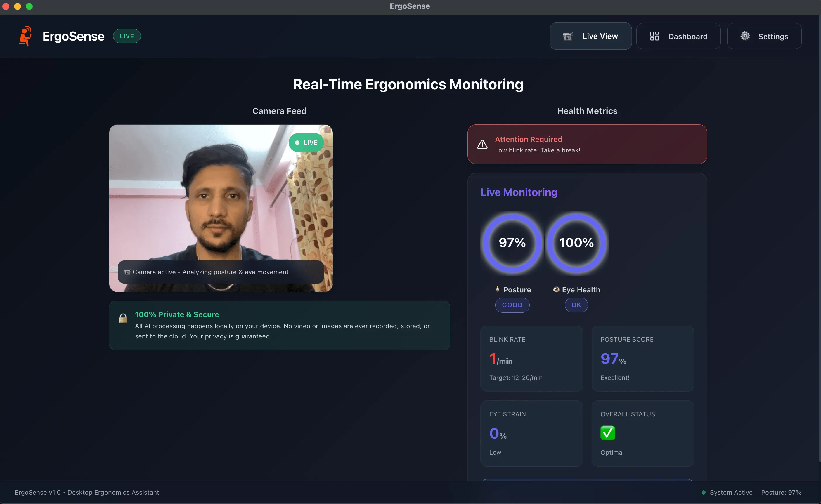
Task: Click the GOOD posture status badge
Action: click(512, 305)
